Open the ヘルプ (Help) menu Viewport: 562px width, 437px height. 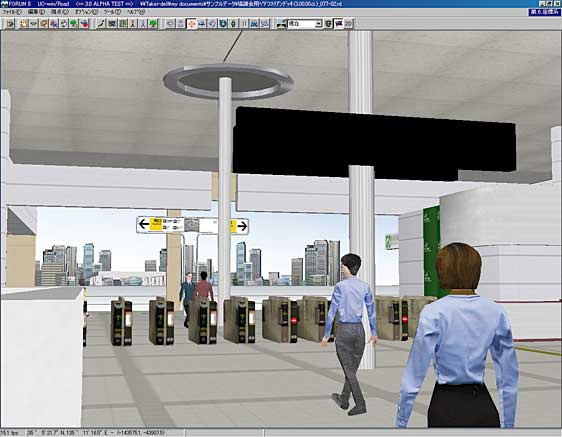click(136, 12)
